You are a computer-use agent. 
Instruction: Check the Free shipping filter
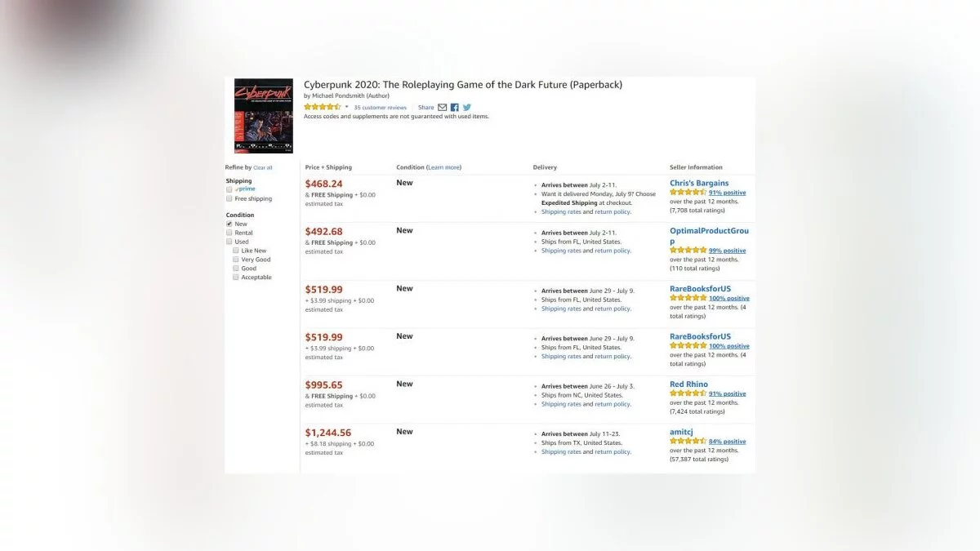[x=229, y=198]
